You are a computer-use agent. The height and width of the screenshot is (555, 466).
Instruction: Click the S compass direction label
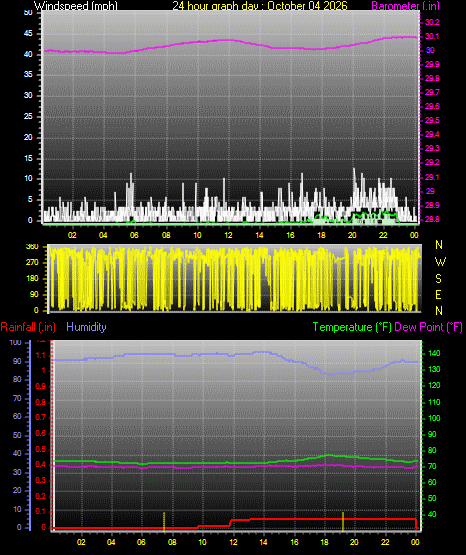pyautogui.click(x=439, y=279)
